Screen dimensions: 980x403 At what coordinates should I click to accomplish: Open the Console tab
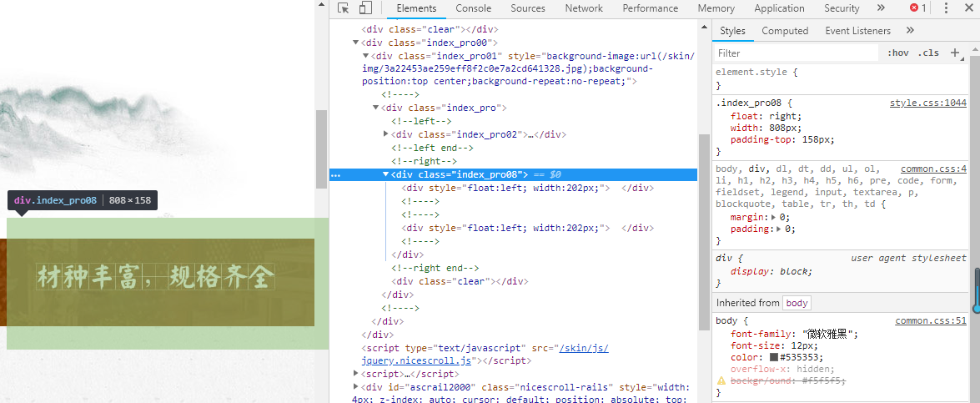(x=473, y=8)
